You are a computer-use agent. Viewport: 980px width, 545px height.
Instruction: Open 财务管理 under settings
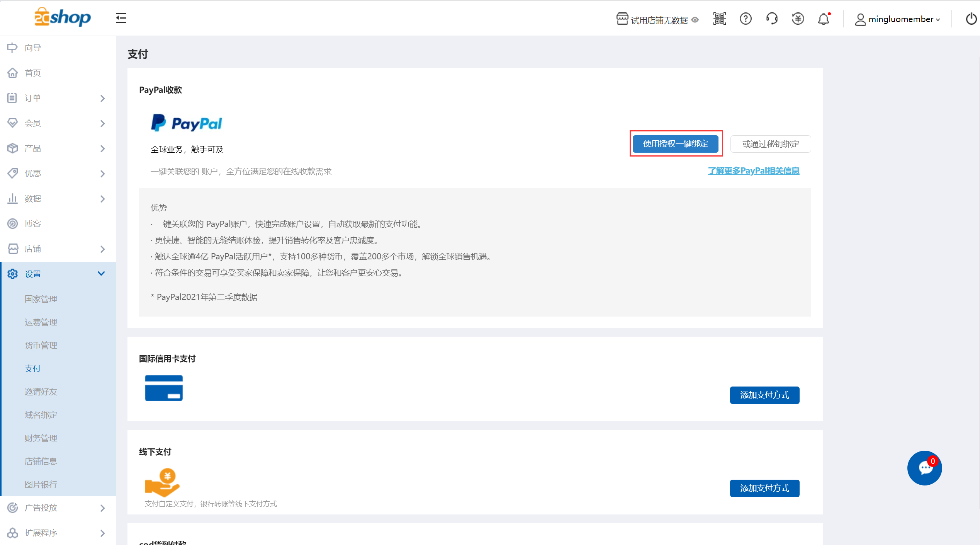[41, 438]
